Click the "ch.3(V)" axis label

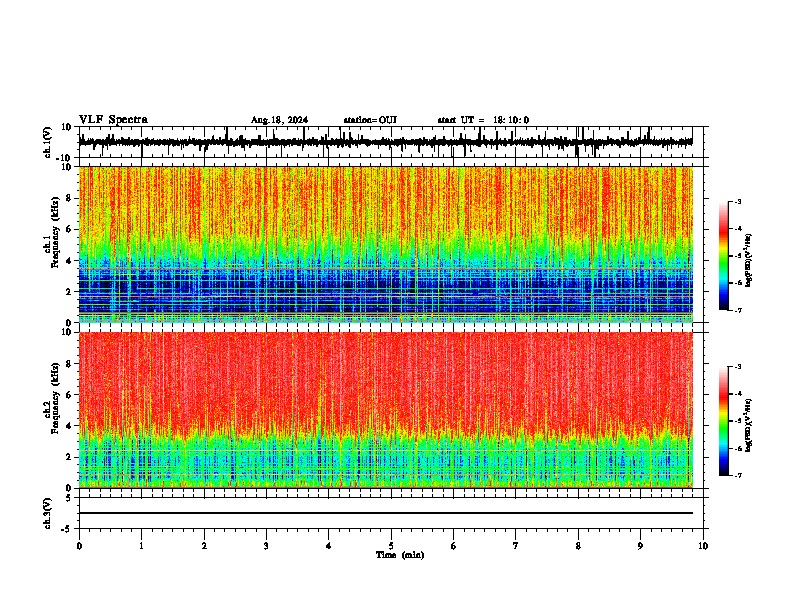48,514
